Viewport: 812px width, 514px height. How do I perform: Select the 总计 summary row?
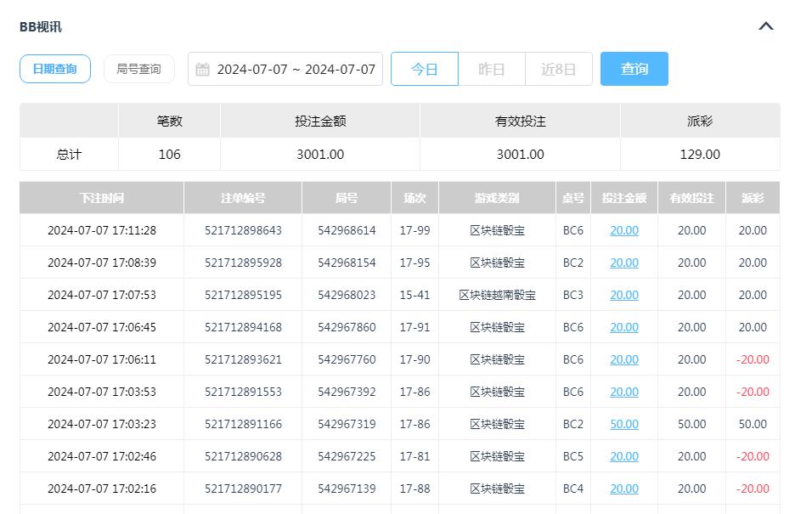(68, 155)
